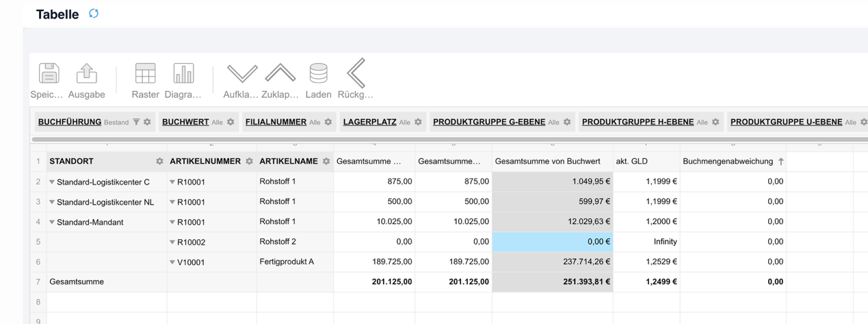Click the FILIALNUMMER filter label
This screenshot has width=868, height=324.
(276, 122)
